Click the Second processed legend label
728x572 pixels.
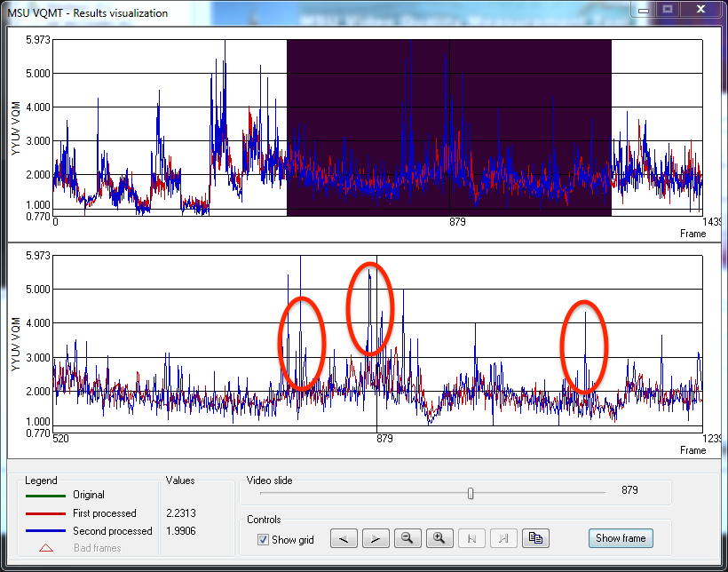click(x=113, y=530)
